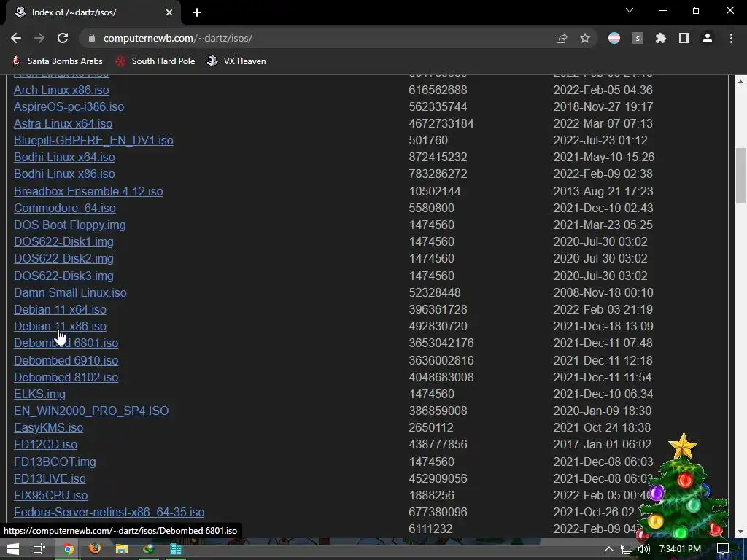Download Debian 11 x86.iso
747x560 pixels.
tap(60, 326)
